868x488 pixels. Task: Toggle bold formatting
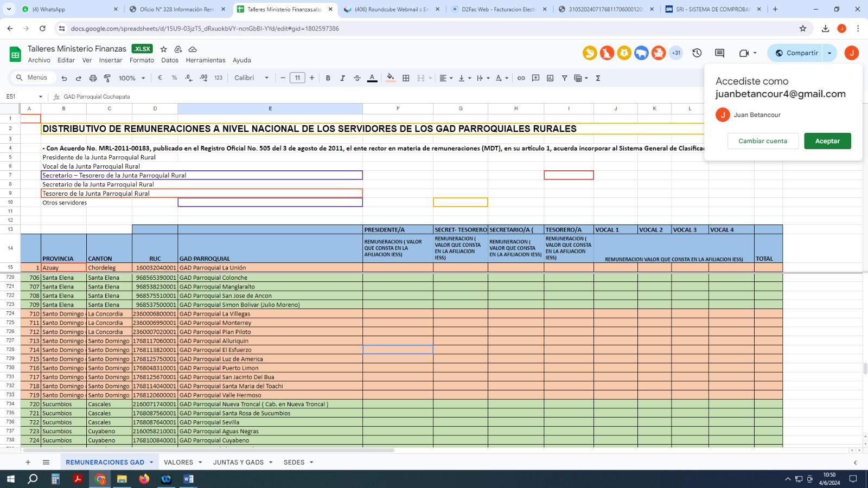pyautogui.click(x=328, y=78)
